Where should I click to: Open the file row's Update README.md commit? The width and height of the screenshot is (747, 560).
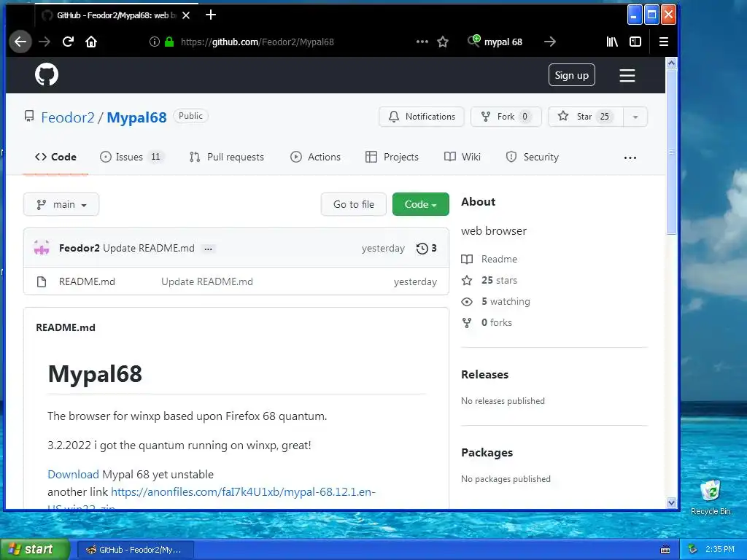[x=206, y=281]
